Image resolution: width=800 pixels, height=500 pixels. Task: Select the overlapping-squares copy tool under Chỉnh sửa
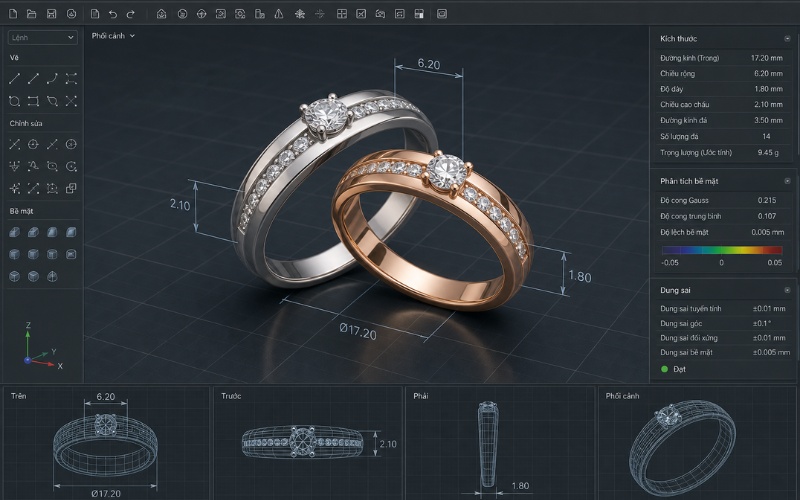[71, 188]
